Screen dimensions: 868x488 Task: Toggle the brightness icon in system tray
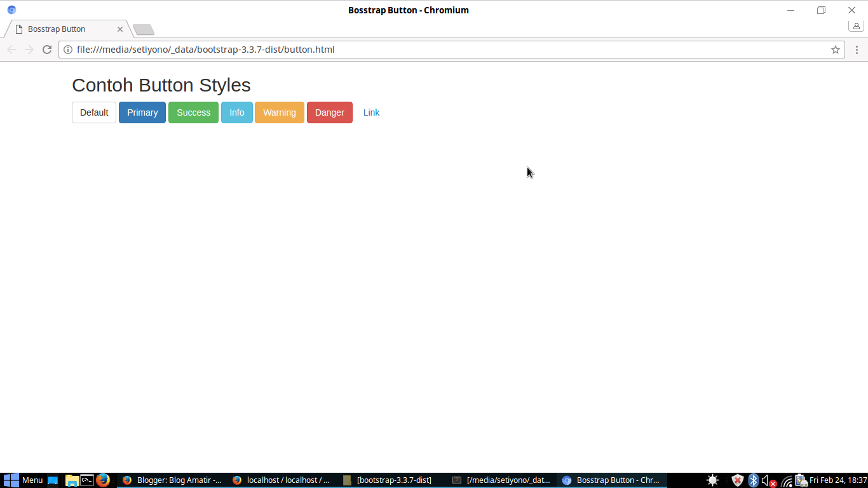pyautogui.click(x=712, y=480)
